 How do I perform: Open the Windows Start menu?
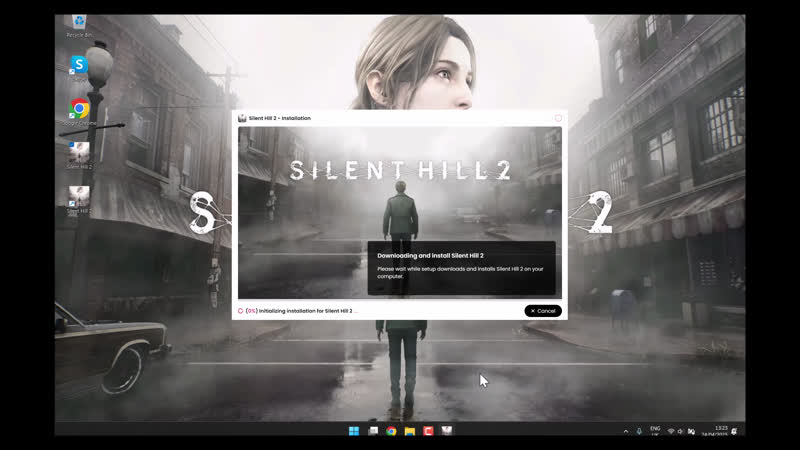click(354, 431)
